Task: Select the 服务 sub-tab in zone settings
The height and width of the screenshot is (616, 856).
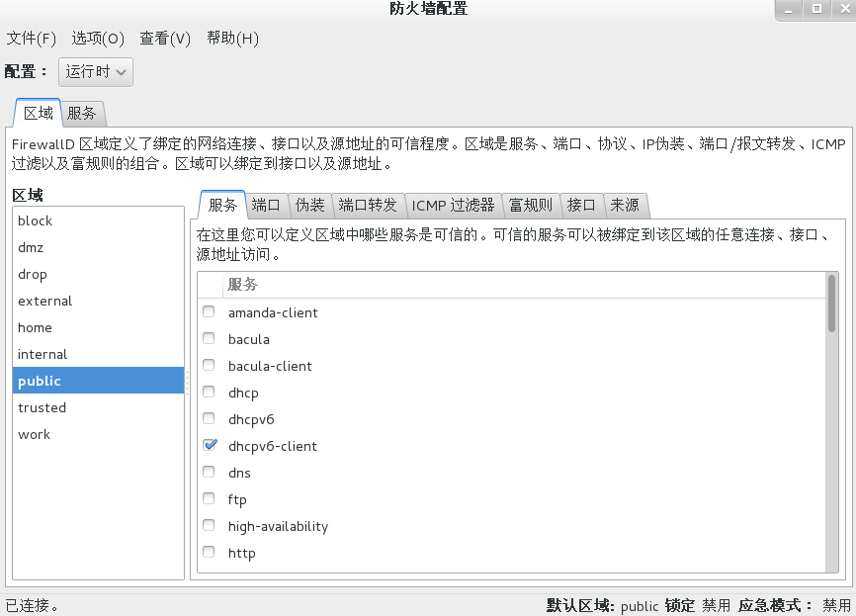Action: pos(222,206)
